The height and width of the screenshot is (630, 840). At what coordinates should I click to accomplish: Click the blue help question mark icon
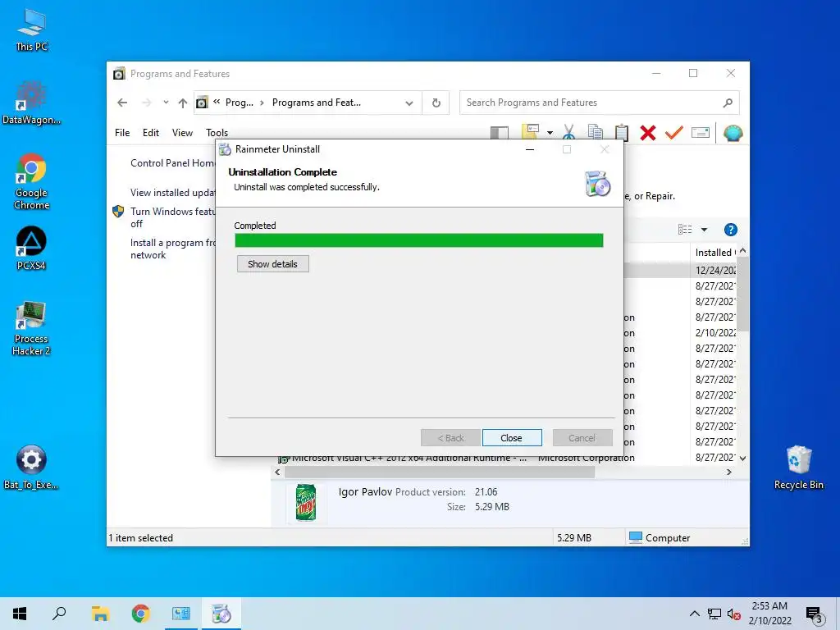[730, 230]
